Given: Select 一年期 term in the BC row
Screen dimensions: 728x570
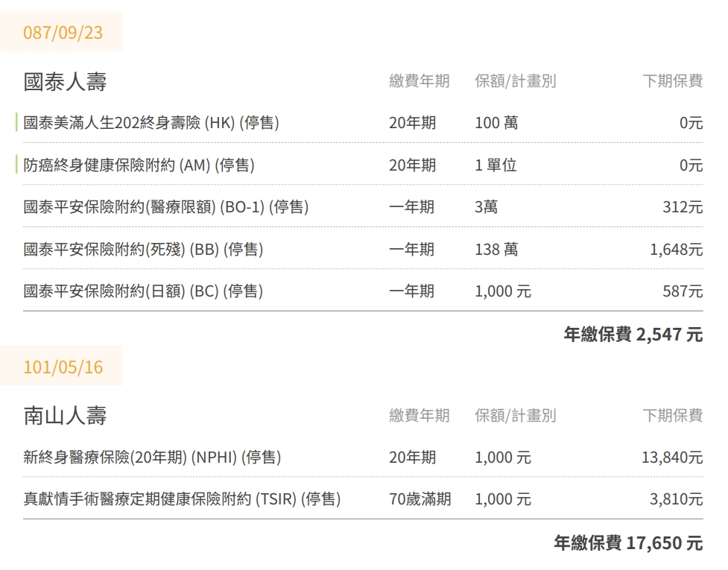Looking at the screenshot, I should 412,291.
